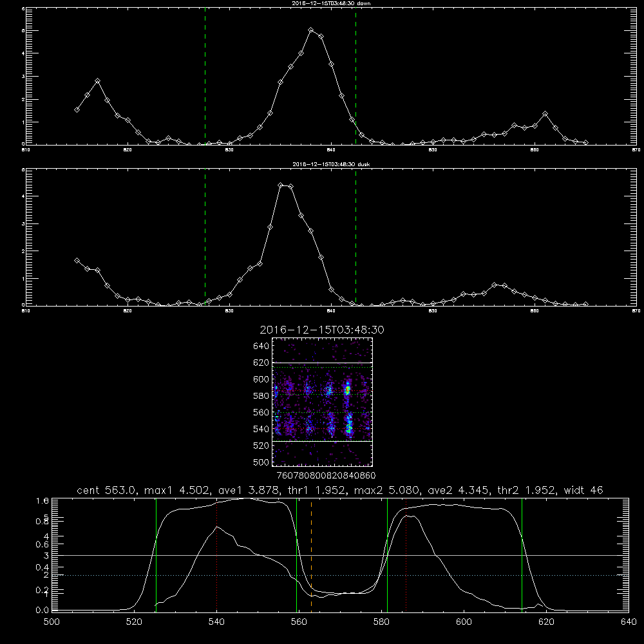The width and height of the screenshot is (644, 644).
Task: Click bottom profile plot x-axis label 600
Action: point(464,622)
